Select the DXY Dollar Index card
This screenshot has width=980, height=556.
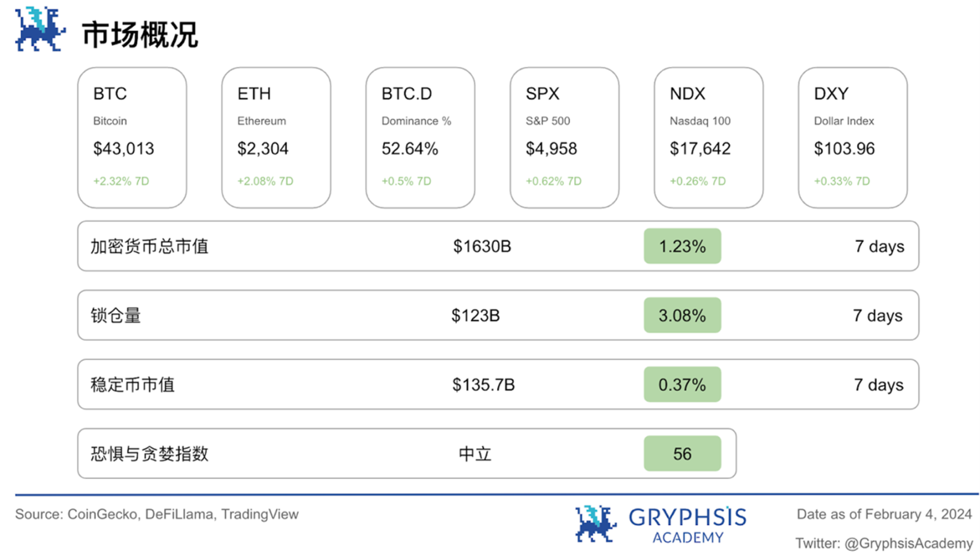tap(853, 137)
